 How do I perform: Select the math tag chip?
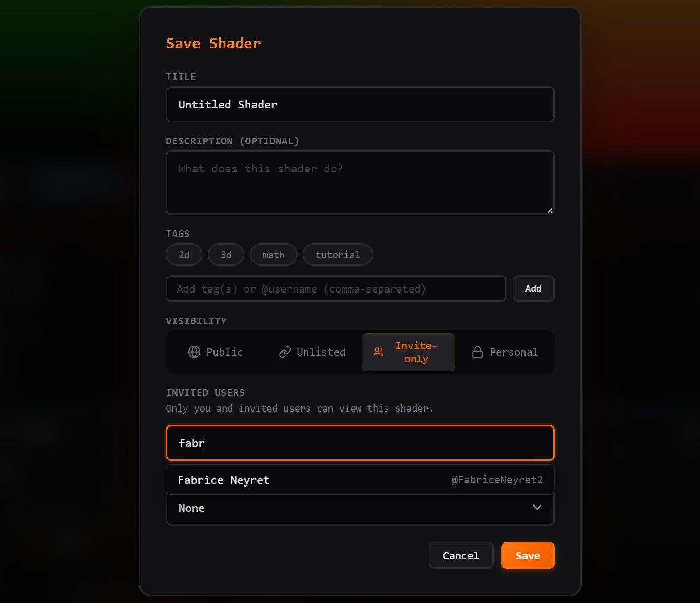(x=273, y=255)
